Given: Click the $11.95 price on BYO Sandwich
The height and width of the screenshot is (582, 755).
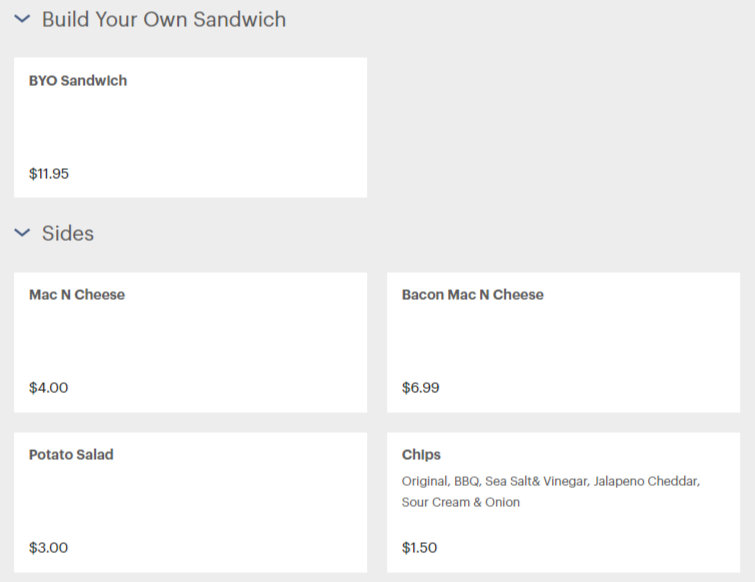Looking at the screenshot, I should (49, 173).
